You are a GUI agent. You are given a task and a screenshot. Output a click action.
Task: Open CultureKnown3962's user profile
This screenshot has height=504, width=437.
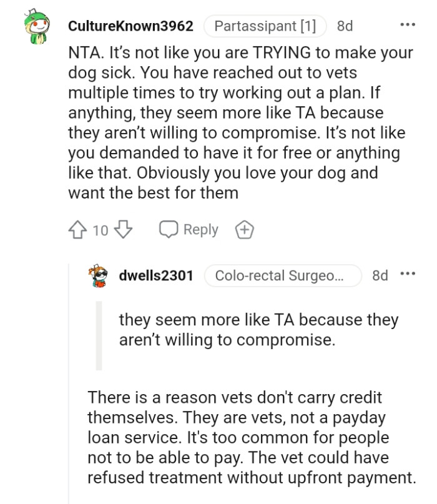(131, 26)
